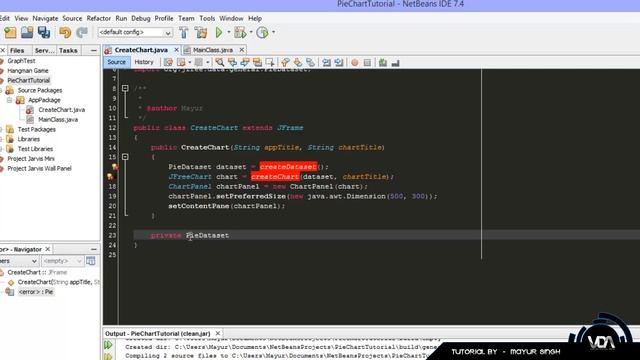Open the Run Project dropdown arrow

pyautogui.click(x=229, y=32)
